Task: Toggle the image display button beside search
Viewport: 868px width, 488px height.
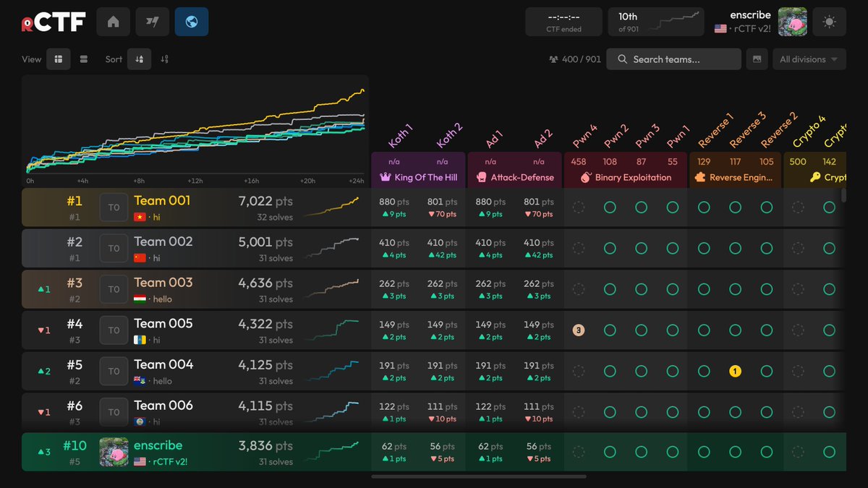Action: point(757,59)
